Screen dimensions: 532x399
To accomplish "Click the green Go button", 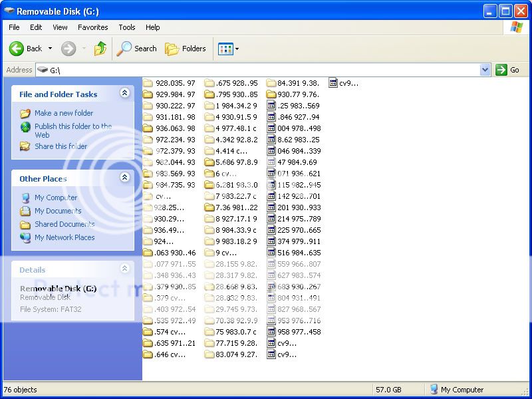I will (507, 70).
